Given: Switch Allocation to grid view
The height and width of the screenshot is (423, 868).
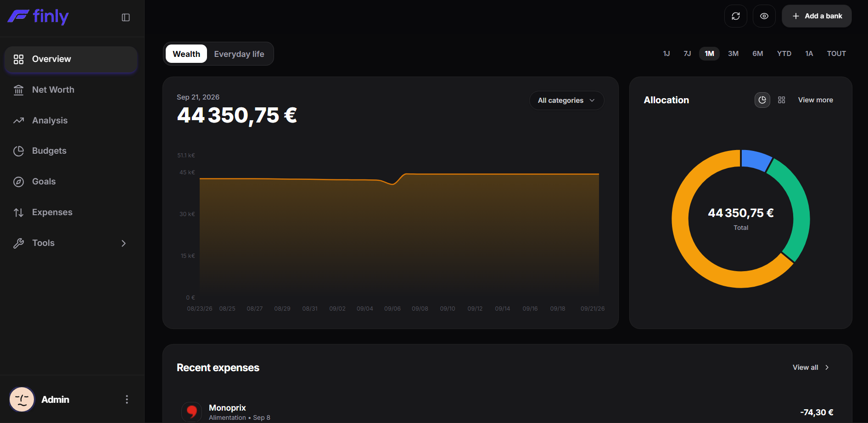Looking at the screenshot, I should (x=782, y=100).
